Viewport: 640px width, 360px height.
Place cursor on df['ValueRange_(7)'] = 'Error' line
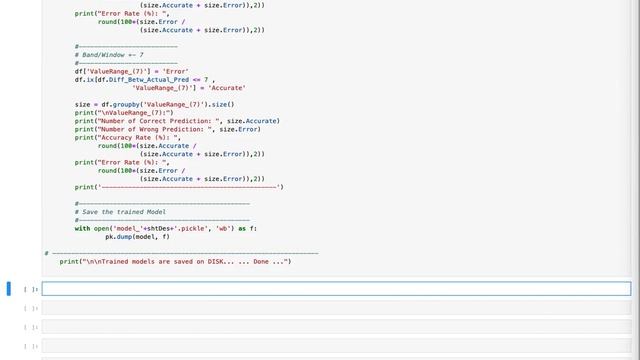click(131, 71)
